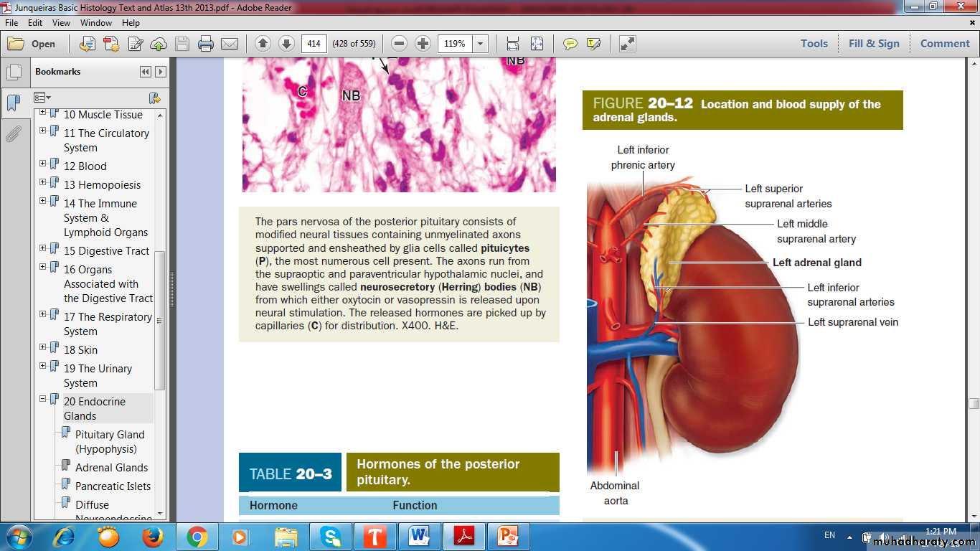Click the email envelope icon in toolbar

230,44
